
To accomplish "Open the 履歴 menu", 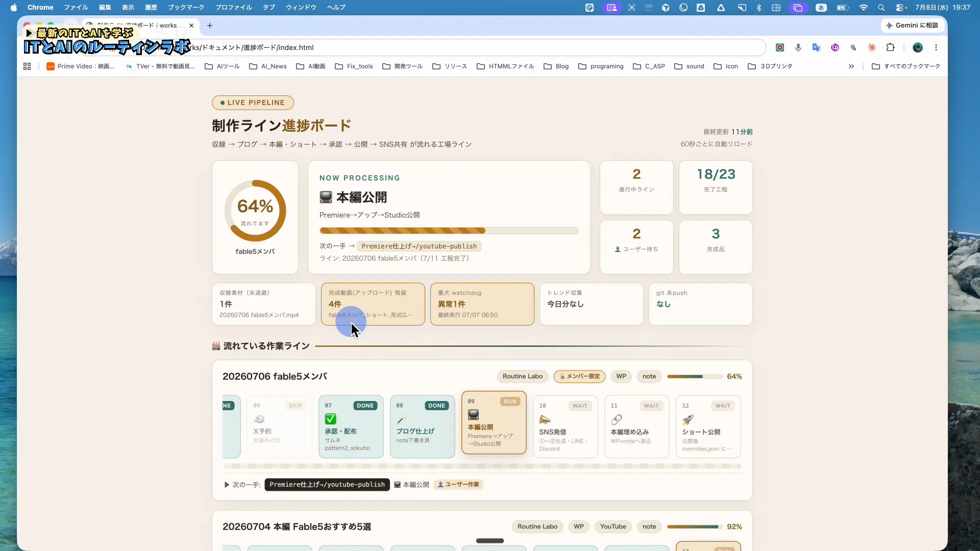I will (x=151, y=7).
